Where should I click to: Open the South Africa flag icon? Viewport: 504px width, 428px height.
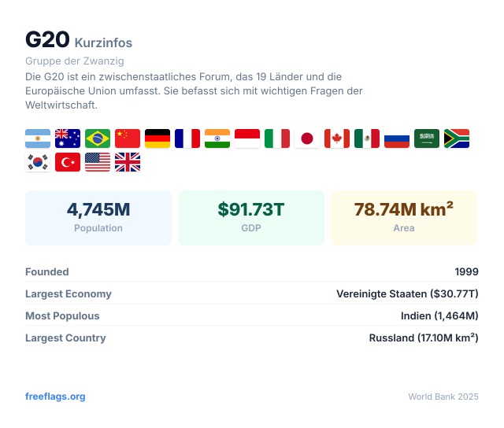[x=457, y=138]
